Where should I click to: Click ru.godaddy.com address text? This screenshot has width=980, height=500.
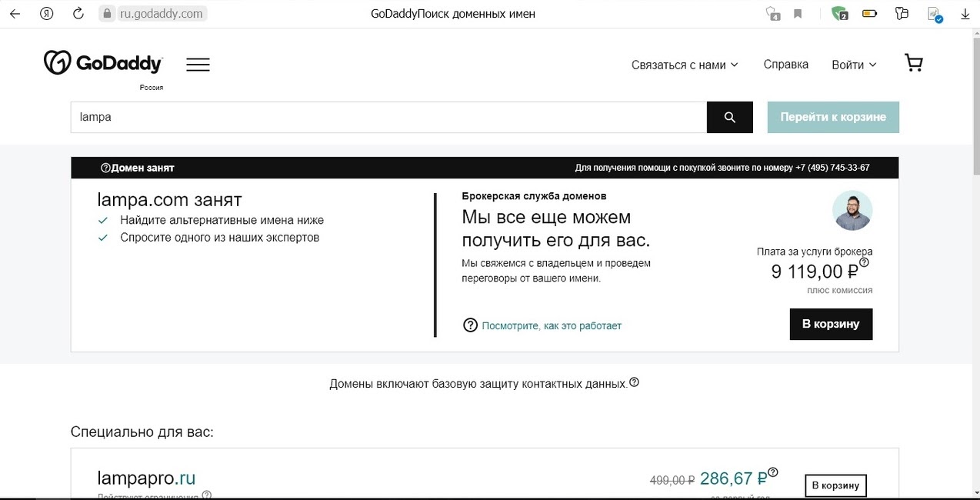click(x=162, y=14)
